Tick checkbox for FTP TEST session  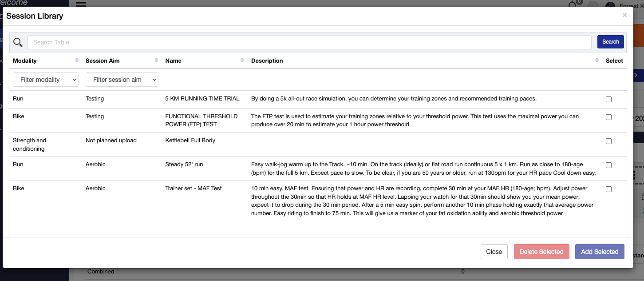coord(608,117)
